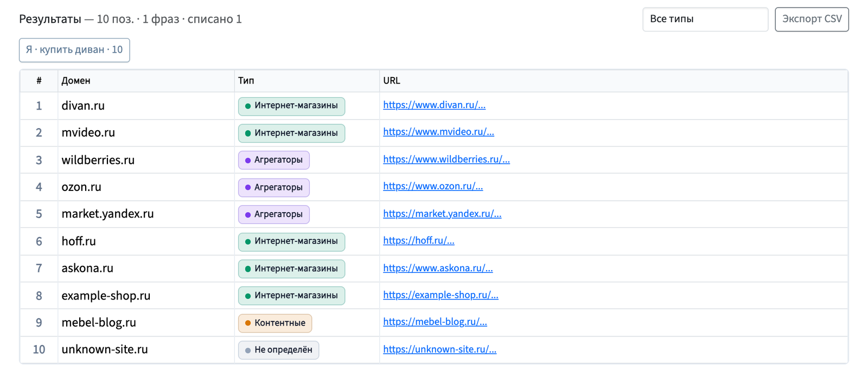Open the https://example-shop.ru/... link

pos(441,295)
